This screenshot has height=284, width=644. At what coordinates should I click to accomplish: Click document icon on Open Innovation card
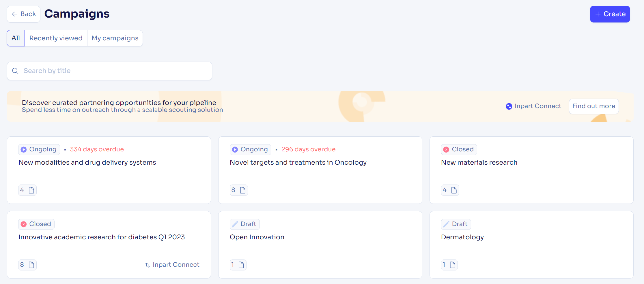click(x=241, y=265)
